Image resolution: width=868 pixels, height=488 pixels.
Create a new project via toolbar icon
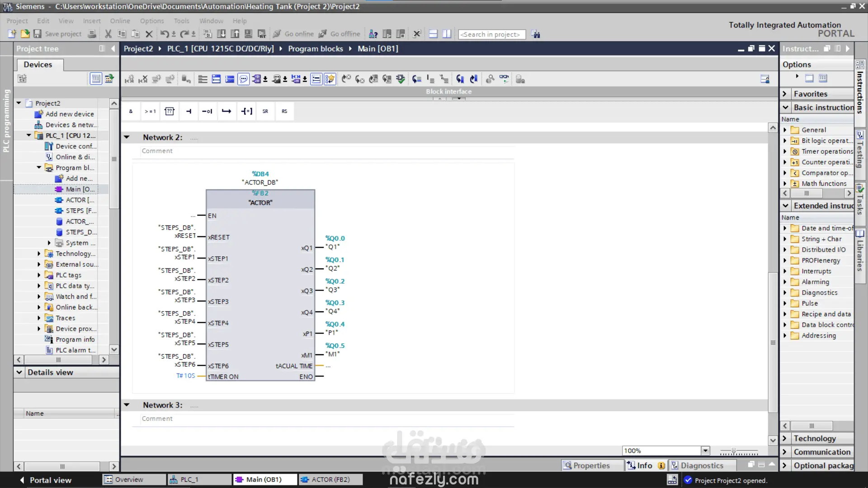(x=12, y=34)
